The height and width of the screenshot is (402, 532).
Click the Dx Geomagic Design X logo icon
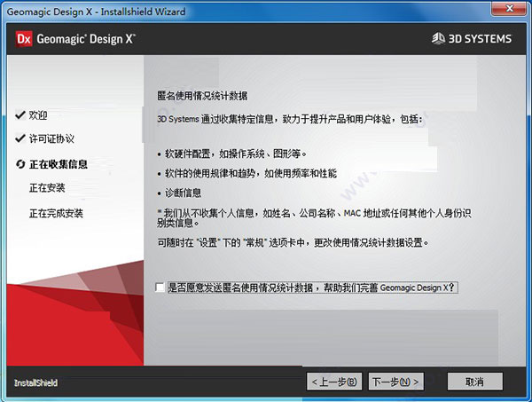pos(24,39)
